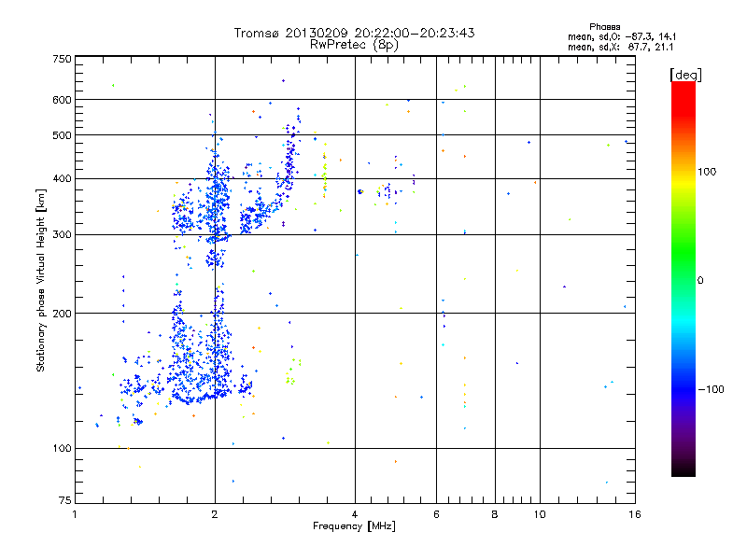This screenshot has width=747, height=560.
Task: Click the x-axis '16' tick label
Action: [635, 514]
